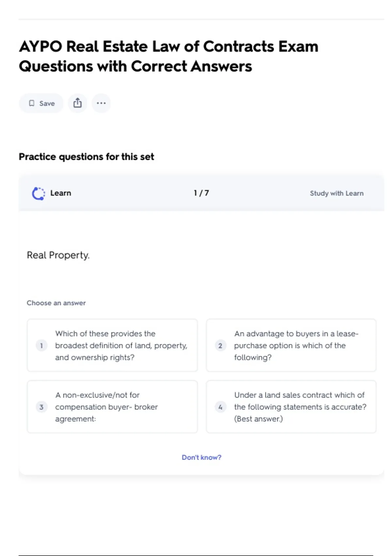Choose the lease-purchase option advantage answer

[x=296, y=345]
